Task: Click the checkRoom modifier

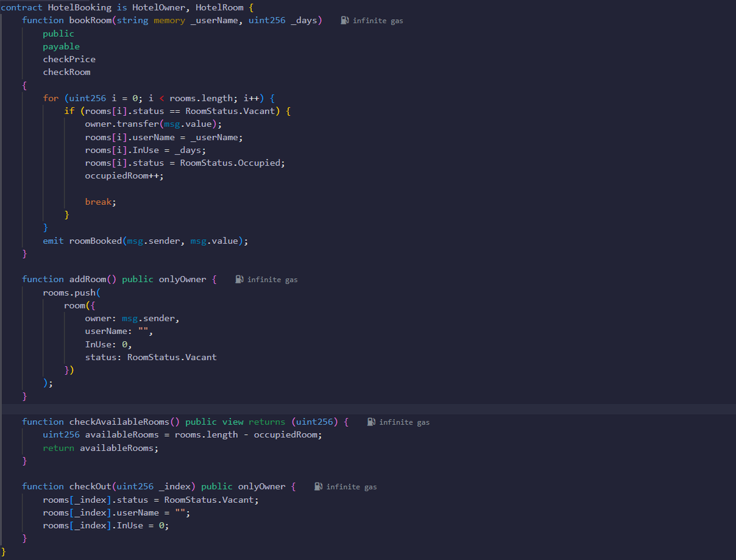Action: [67, 72]
